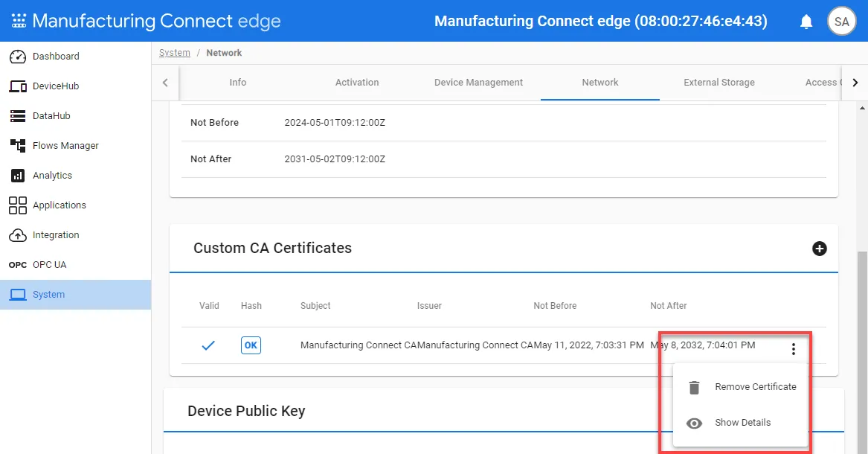Click the System breadcrumb link
This screenshot has width=868, height=454.
coord(174,53)
